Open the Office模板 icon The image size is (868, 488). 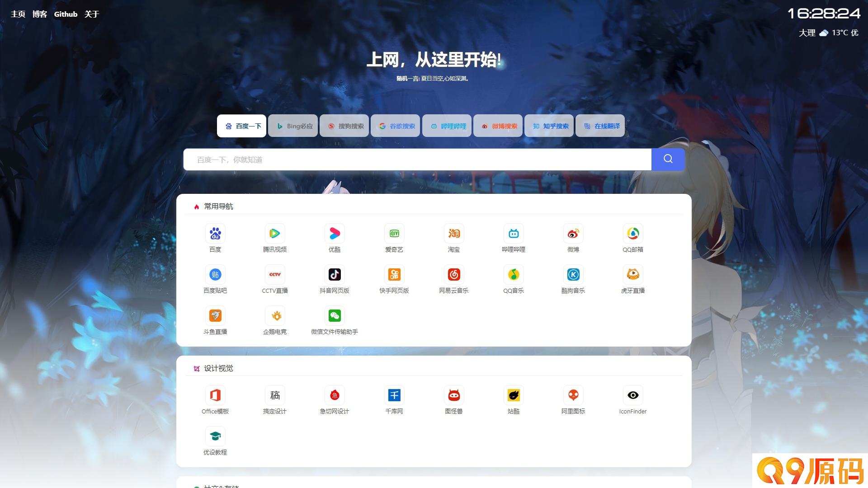point(215,395)
